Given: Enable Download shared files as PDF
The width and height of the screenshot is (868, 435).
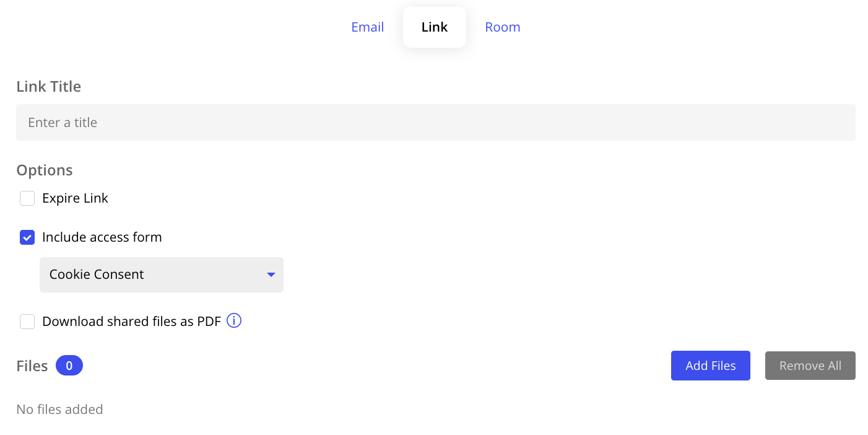Looking at the screenshot, I should 27,321.
